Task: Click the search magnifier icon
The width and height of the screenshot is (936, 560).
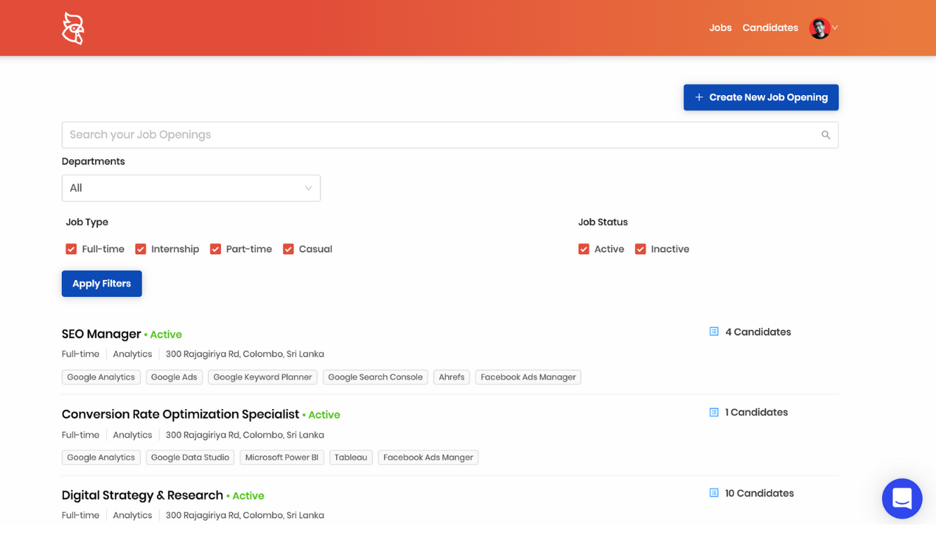Action: (825, 135)
